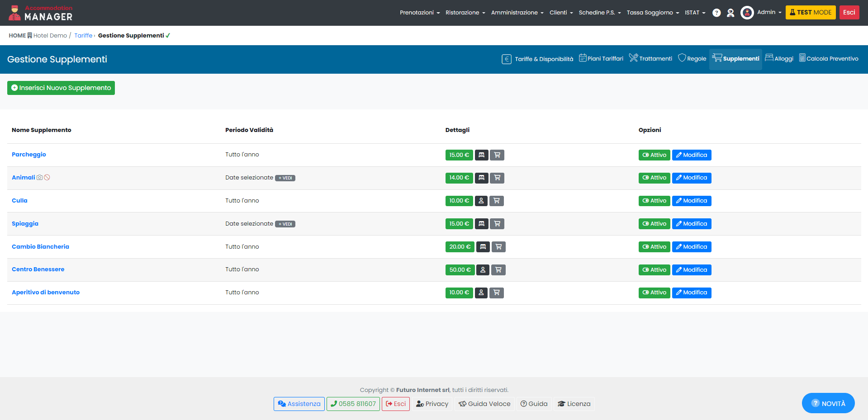
Task: Click the person icon in Culla row
Action: (481, 201)
